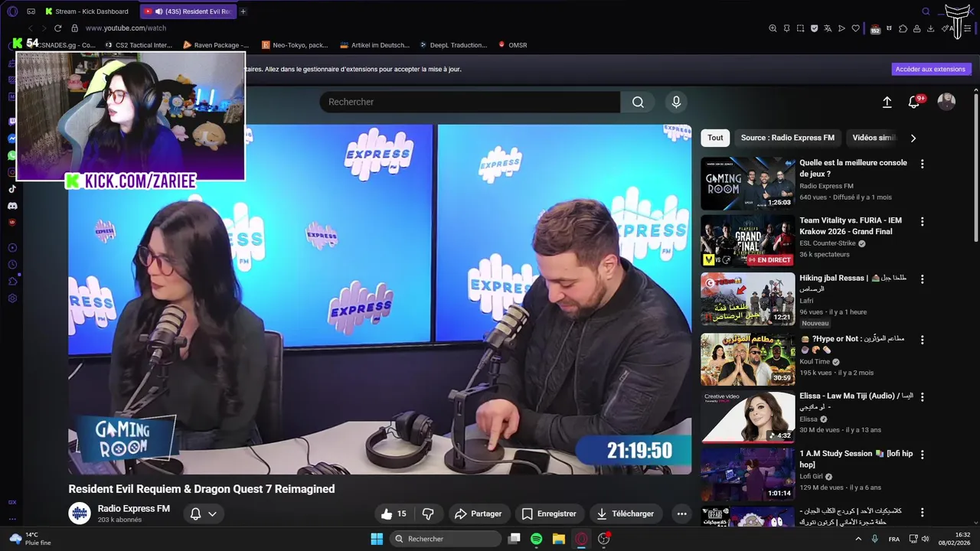980x551 pixels.
Task: Select the 'Tout' filter chip
Action: coord(715,138)
